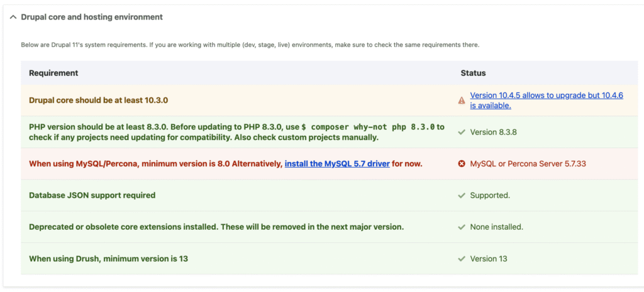Click the checkmark icon next to Version 13
The height and width of the screenshot is (292, 644).
tap(462, 259)
